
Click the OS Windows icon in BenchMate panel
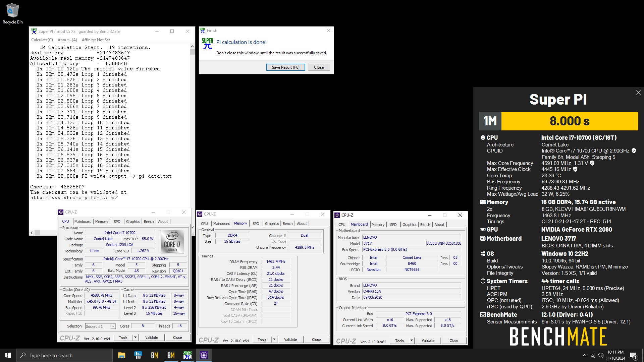[483, 254]
